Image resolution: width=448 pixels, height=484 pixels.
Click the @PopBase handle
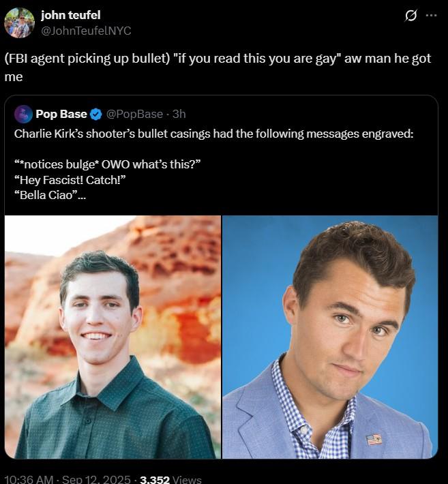point(135,114)
